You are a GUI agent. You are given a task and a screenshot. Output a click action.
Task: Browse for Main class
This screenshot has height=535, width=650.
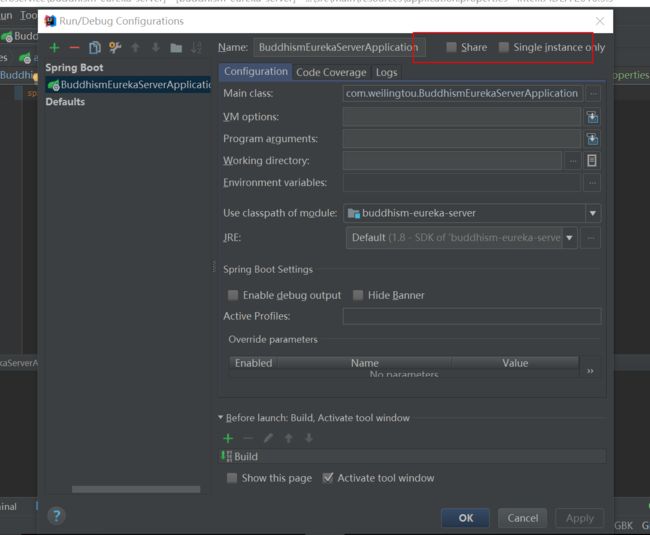tap(593, 94)
